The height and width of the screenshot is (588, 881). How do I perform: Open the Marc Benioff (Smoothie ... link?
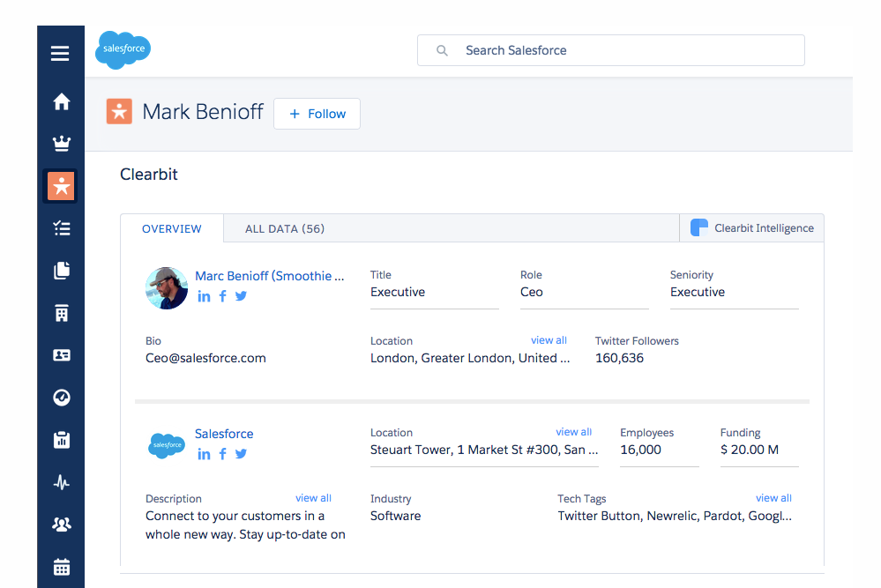[x=270, y=276]
